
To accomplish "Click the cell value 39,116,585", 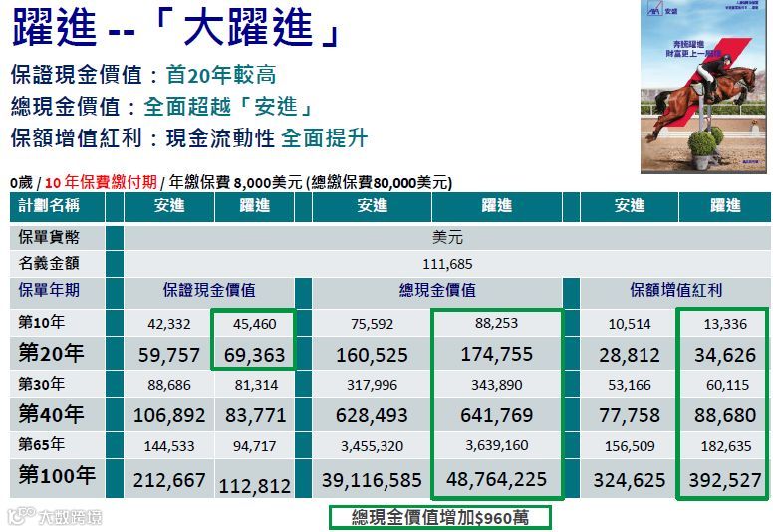I will [x=372, y=480].
